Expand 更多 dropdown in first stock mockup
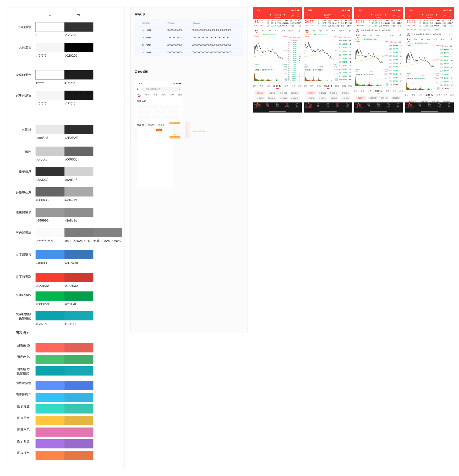Screen dimensions: 459x476 point(291,31)
